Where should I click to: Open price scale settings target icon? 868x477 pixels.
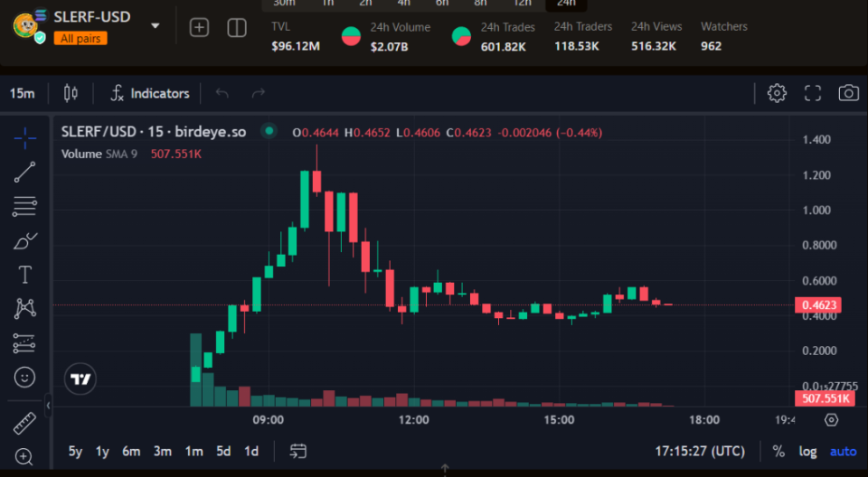tap(831, 420)
